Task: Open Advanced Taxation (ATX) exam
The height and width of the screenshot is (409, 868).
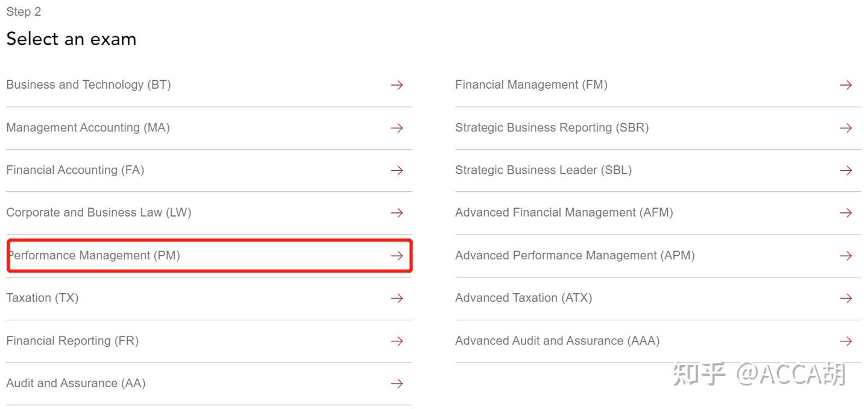Action: pos(523,298)
